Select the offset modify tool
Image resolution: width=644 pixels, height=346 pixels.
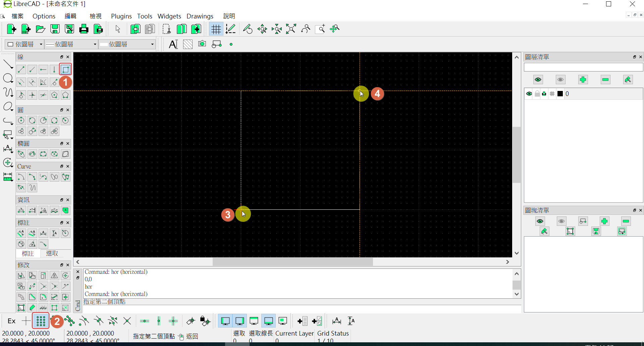(21, 297)
